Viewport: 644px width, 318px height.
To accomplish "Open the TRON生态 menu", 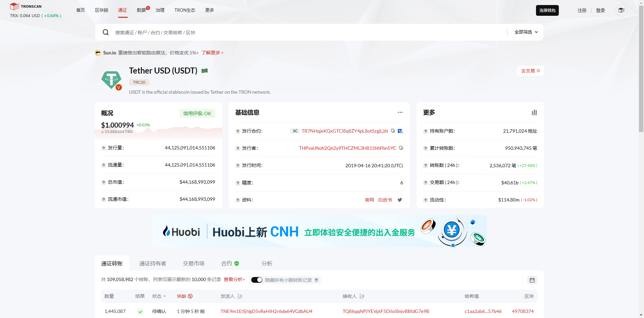I will point(185,10).
